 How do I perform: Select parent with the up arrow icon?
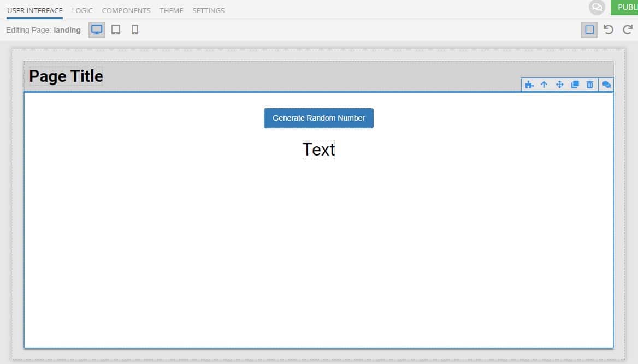(x=544, y=85)
